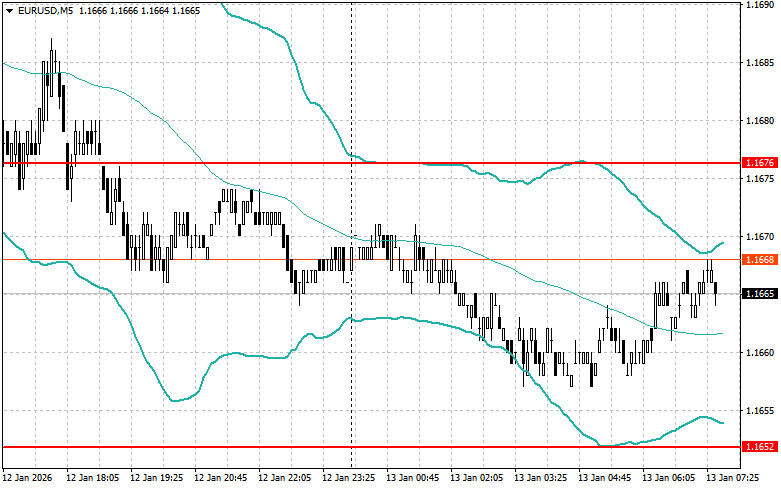Select the 1.1660 price scale value
The width and height of the screenshot is (781, 489).
760,353
